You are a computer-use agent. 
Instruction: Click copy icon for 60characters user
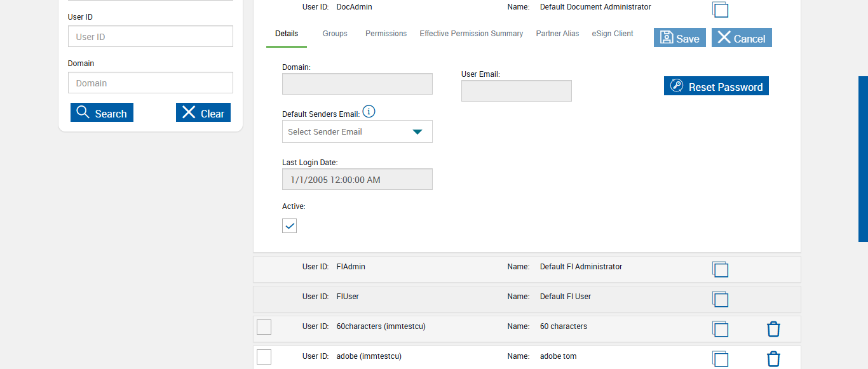720,329
